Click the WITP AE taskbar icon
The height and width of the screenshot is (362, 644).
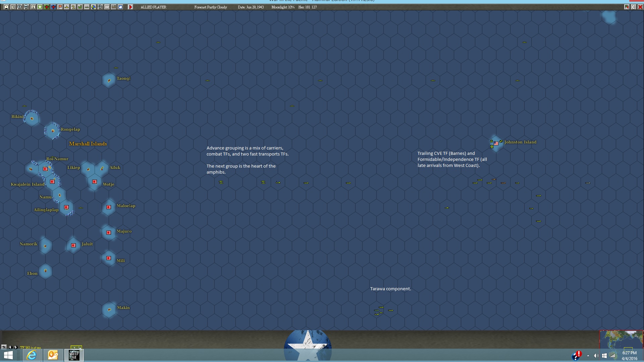coord(74,355)
